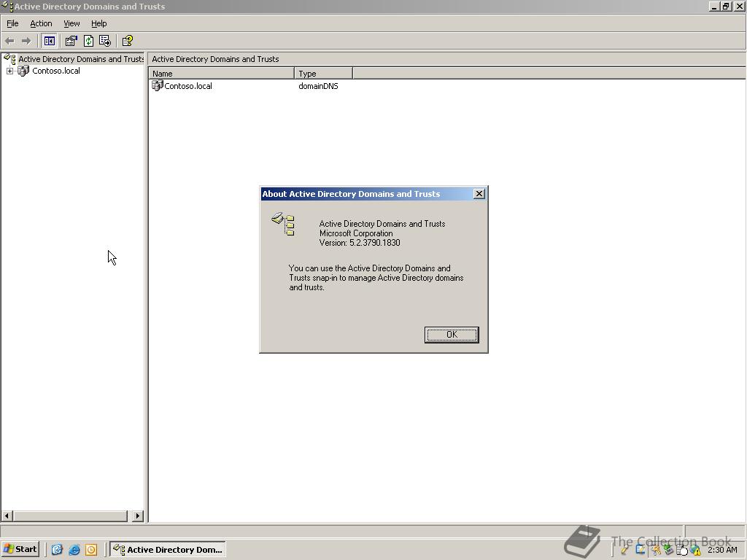
Task: Open the View menu
Action: (71, 23)
